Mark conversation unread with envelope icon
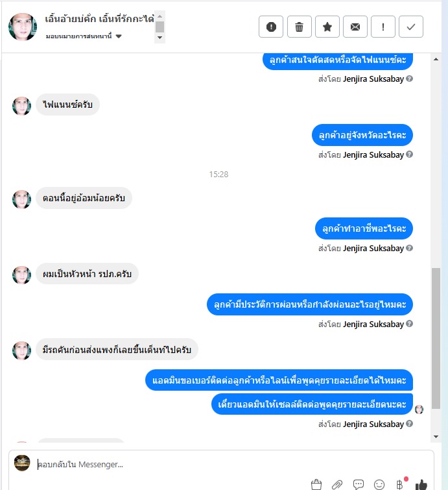The image size is (448, 490). pos(355,27)
